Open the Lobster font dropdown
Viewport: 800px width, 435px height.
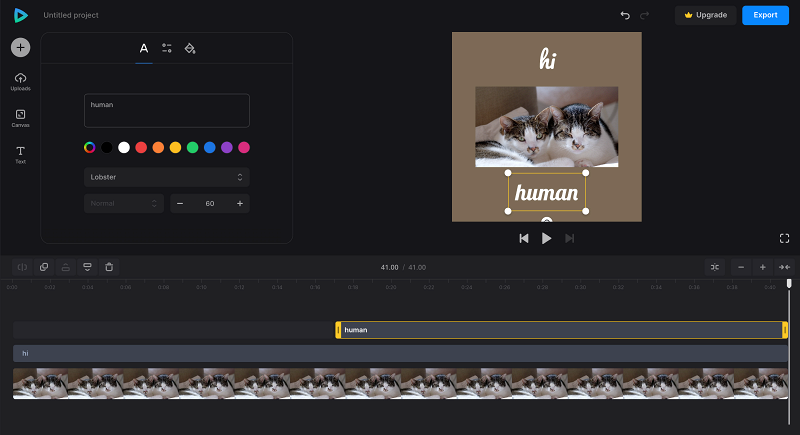coord(167,177)
